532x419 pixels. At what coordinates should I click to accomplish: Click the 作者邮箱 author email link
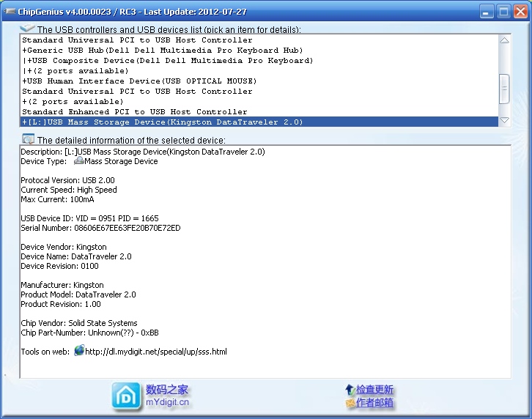pos(375,403)
